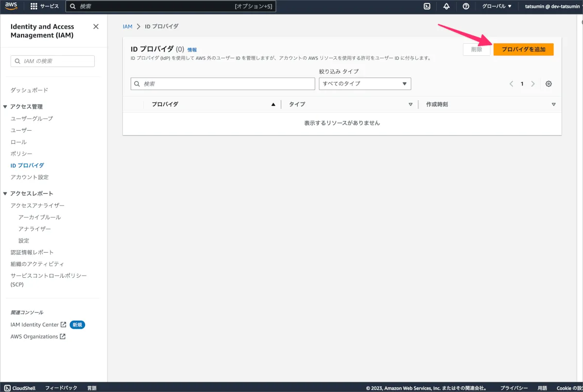Screen dimensions: 583x392
Task: Open the CloudShell icon in top bar
Action: [x=427, y=6]
